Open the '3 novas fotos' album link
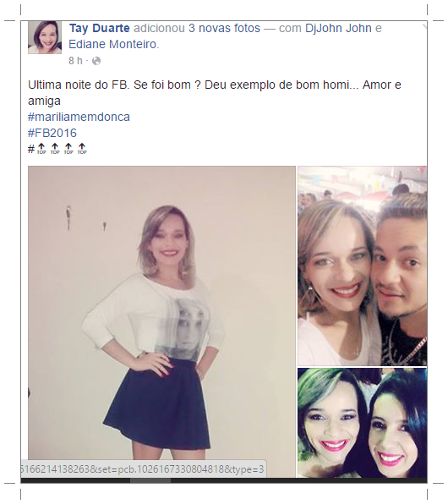 coord(224,28)
